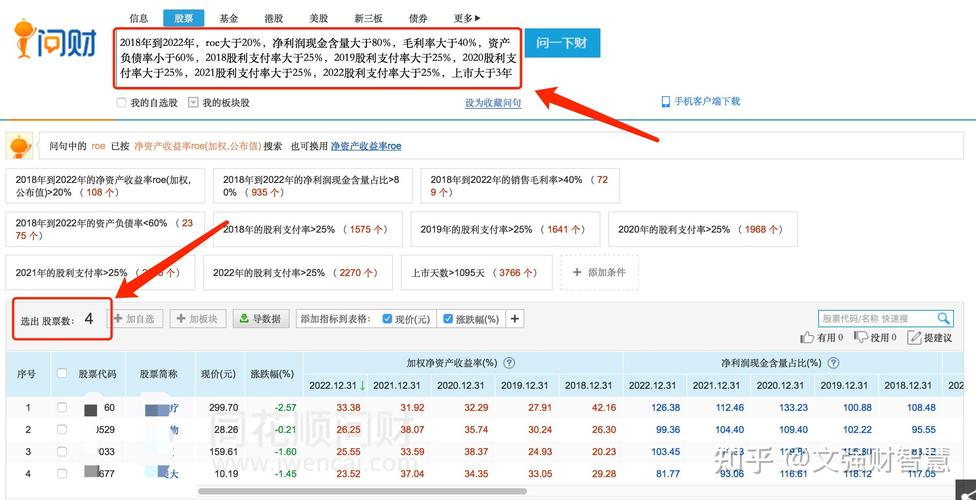Tick the checkbox for row 4
The image size is (976, 500).
pos(62,474)
